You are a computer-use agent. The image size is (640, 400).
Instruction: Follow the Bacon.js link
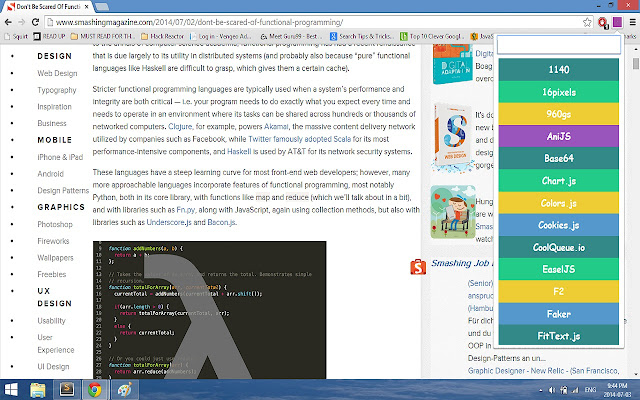click(x=221, y=222)
